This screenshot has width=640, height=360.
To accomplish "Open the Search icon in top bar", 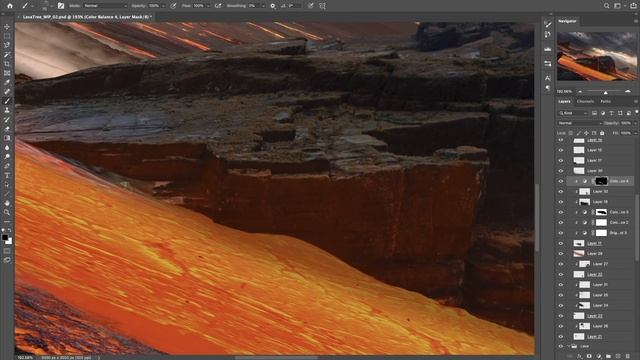I will click(x=607, y=6).
